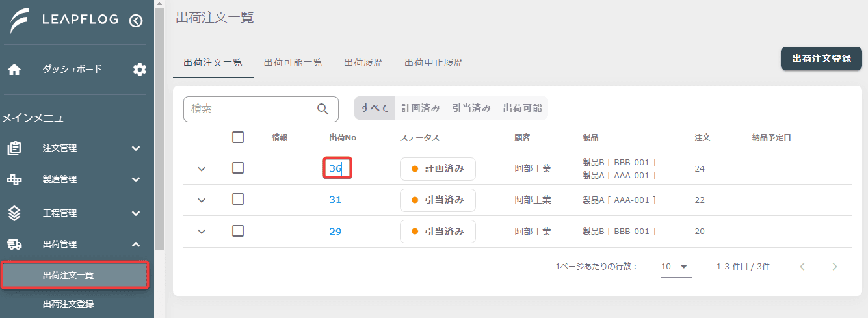Viewport: 868px width, 318px height.
Task: Click the 情報 column header
Action: point(280,138)
